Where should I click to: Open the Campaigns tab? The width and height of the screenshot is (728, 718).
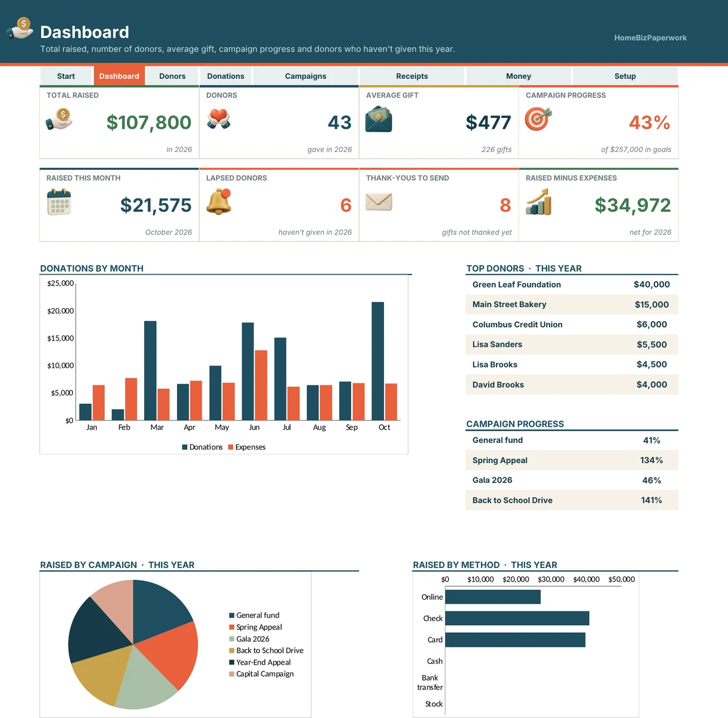tap(306, 76)
